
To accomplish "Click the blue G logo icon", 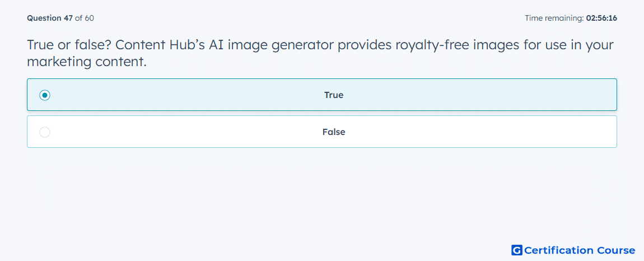I will coord(517,250).
